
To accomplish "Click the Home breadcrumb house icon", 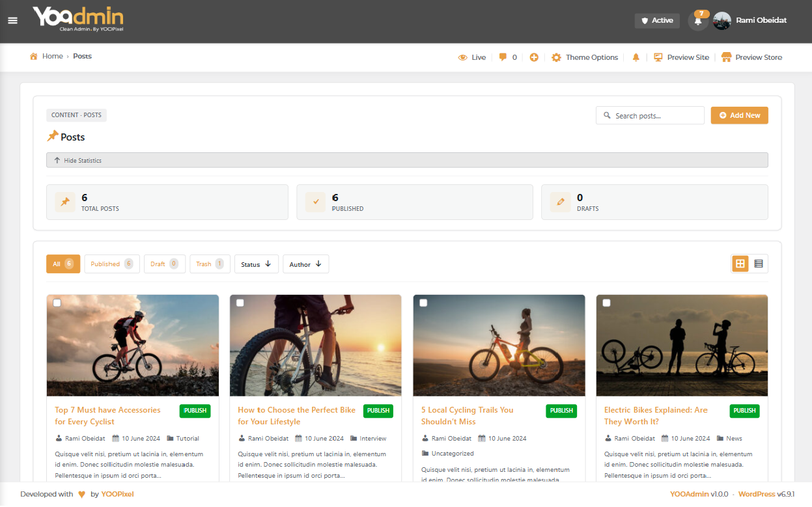I will tap(34, 57).
